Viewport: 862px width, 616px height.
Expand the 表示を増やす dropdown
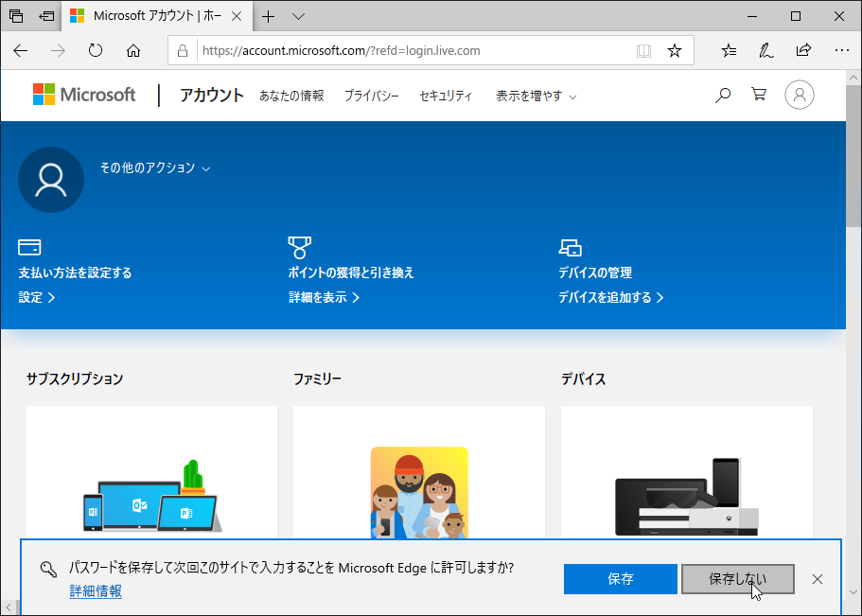(x=536, y=97)
